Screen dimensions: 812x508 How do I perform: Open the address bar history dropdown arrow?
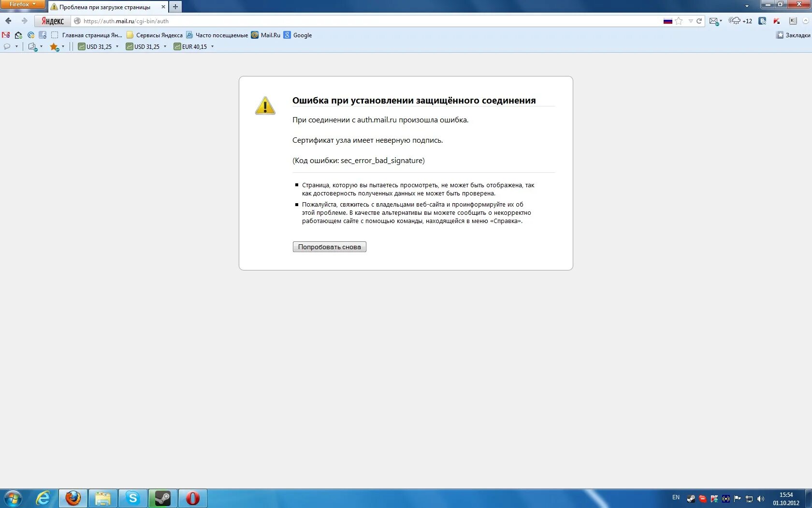691,21
